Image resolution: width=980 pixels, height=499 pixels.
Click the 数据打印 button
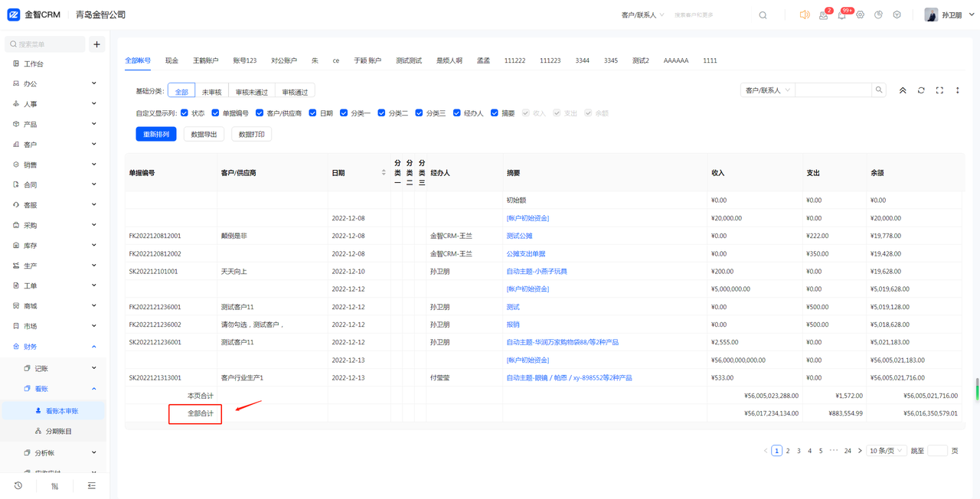click(x=251, y=134)
